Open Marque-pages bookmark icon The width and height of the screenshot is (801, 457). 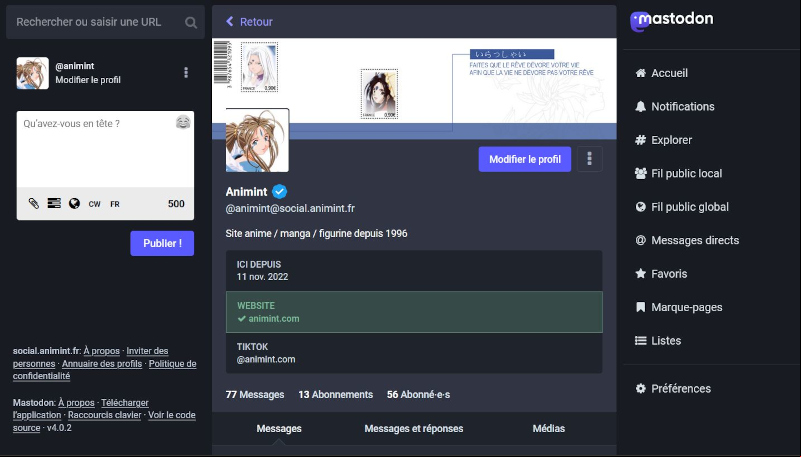641,307
